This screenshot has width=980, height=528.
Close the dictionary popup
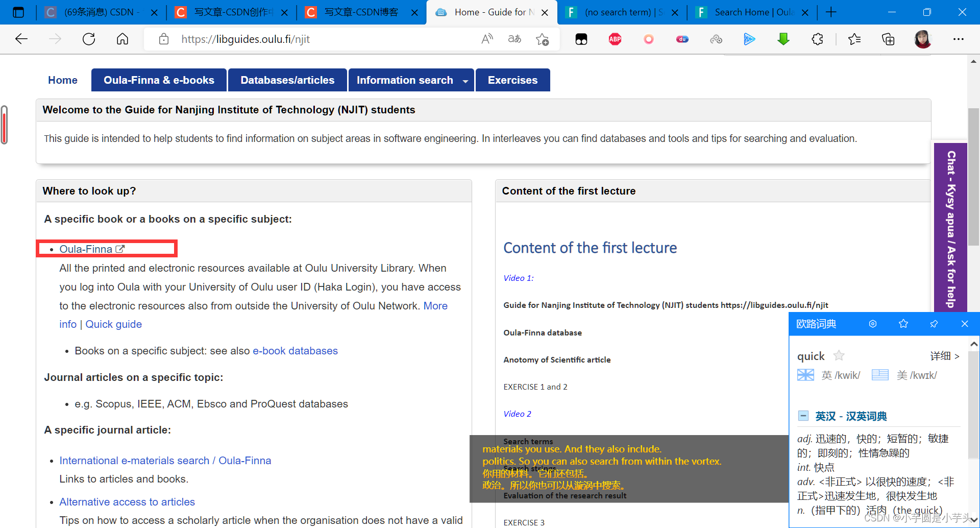tap(965, 324)
